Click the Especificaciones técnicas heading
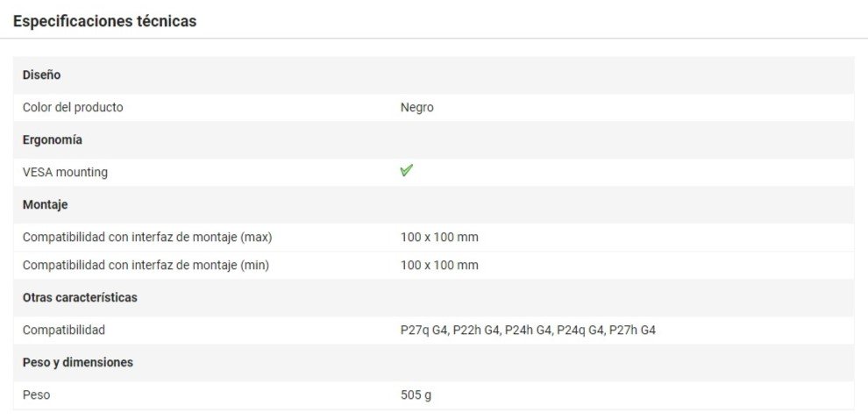 pyautogui.click(x=104, y=21)
